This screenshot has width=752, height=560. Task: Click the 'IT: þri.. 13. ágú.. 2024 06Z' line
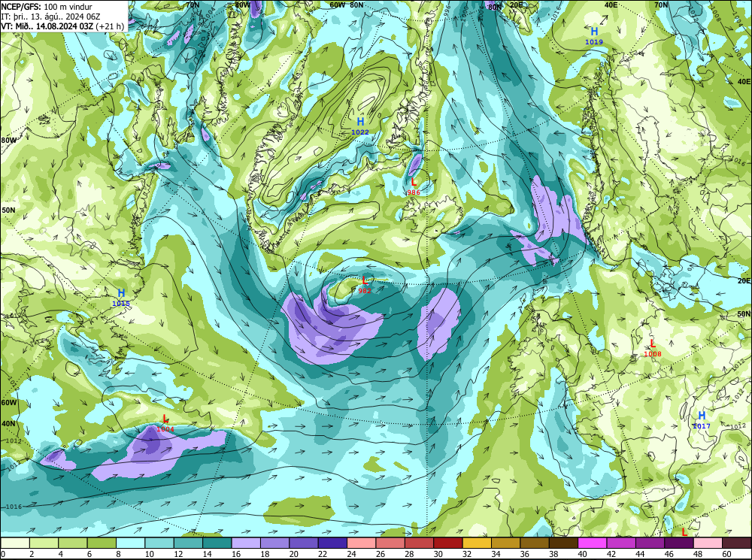point(50,17)
